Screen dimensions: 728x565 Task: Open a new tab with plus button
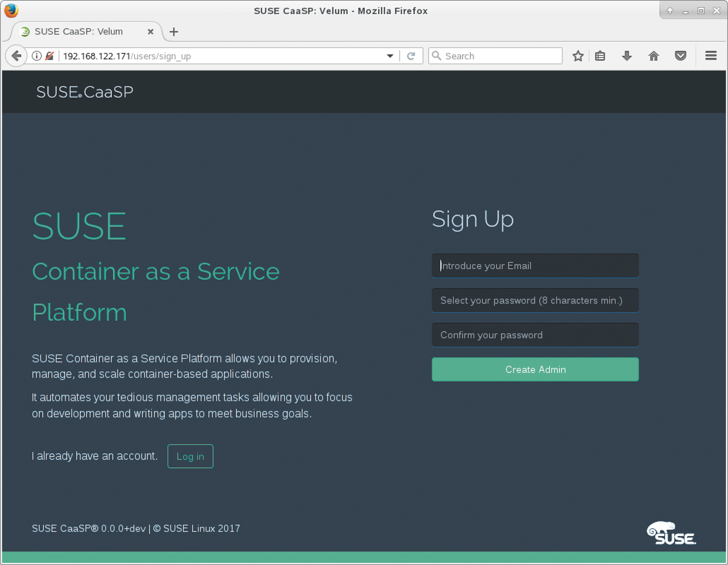pos(174,32)
